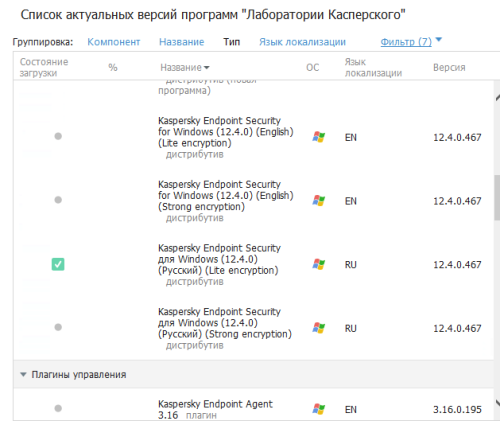Select Kaspersky Endpoint Security English Strong encryption
The width and height of the screenshot is (500, 421).
point(226,201)
